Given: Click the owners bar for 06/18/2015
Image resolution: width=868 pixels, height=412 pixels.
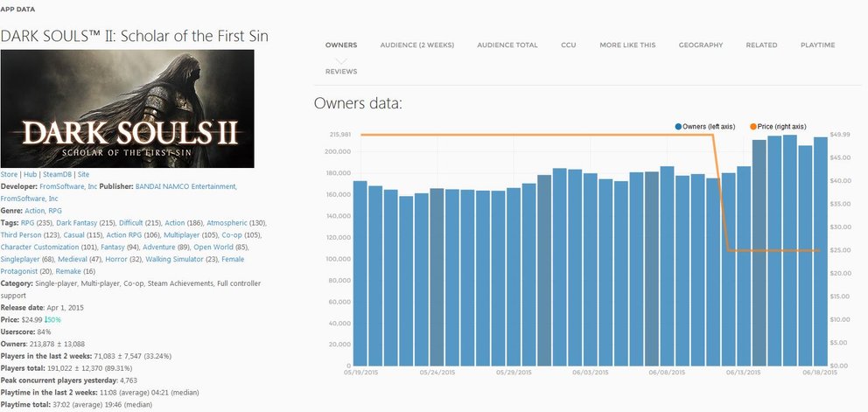Looking at the screenshot, I should (821, 251).
